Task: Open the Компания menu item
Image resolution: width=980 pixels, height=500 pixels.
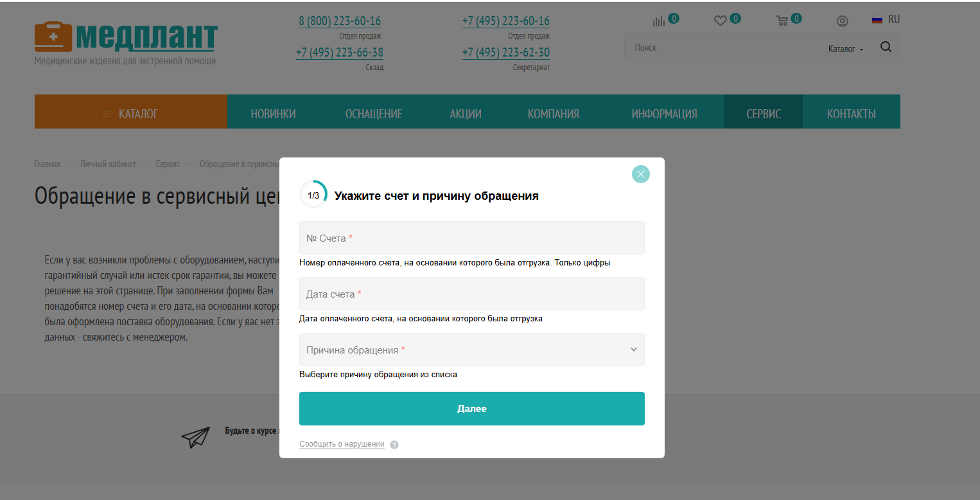Action: tap(554, 114)
